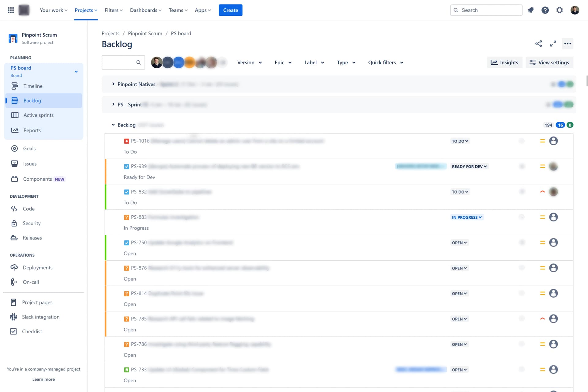The height and width of the screenshot is (392, 588).
Task: Change PS-883 IN PROGRESS status
Action: 467,217
